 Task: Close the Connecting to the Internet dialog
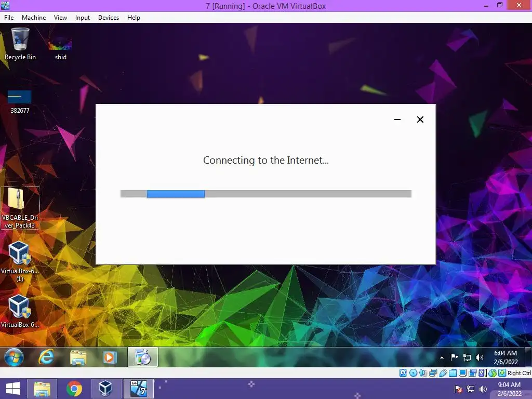click(x=420, y=119)
